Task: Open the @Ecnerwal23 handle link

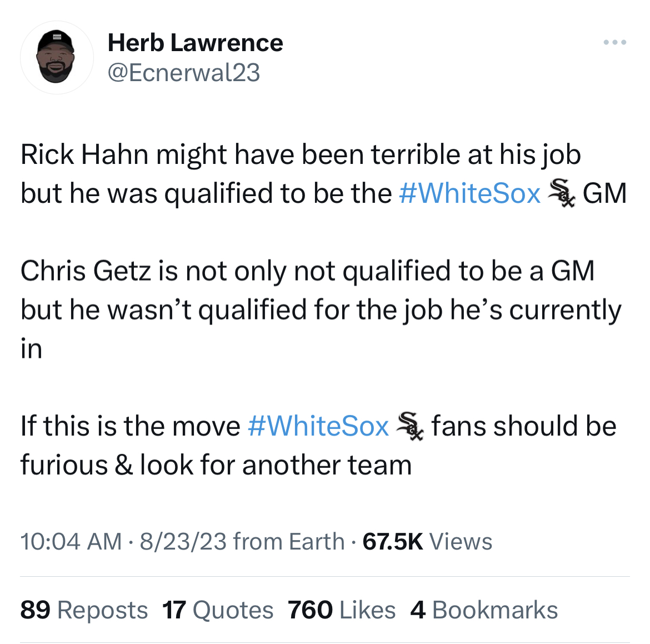Action: (183, 73)
